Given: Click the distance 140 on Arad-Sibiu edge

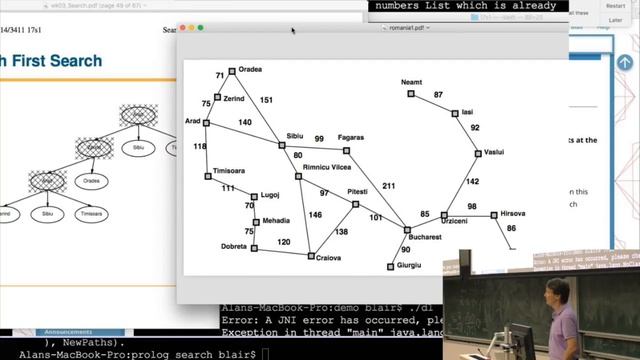Looking at the screenshot, I should (x=245, y=122).
